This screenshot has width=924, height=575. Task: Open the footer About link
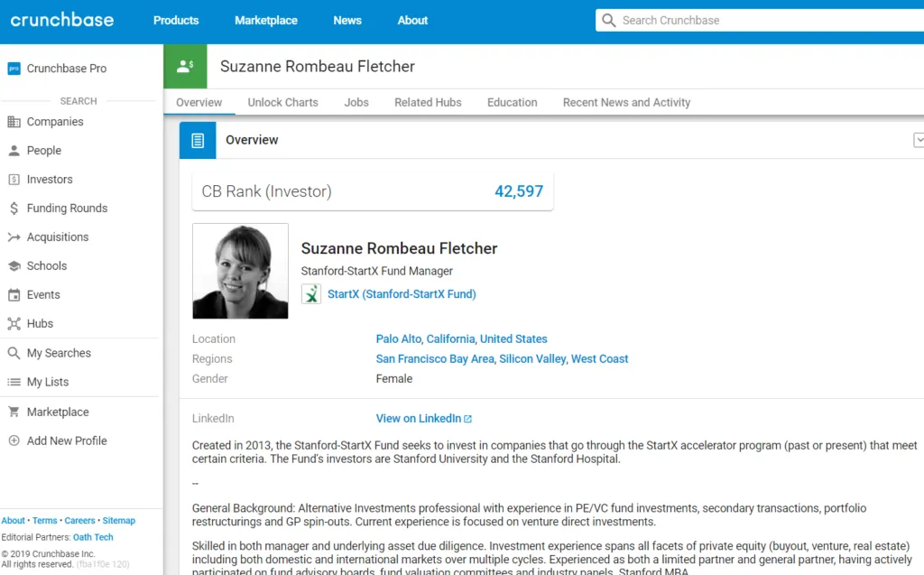(13, 521)
